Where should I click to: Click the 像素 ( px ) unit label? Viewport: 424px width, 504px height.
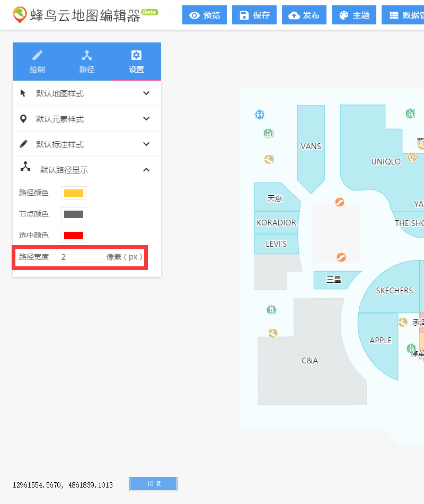click(125, 257)
